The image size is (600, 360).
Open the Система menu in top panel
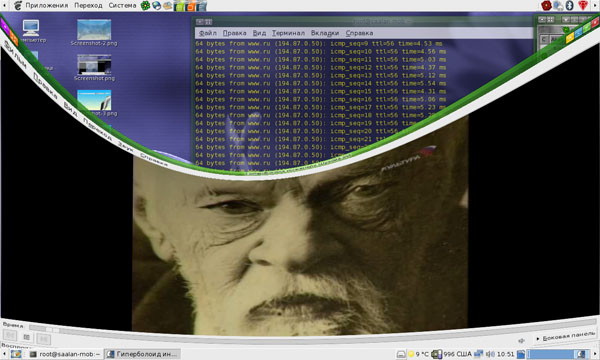(122, 5)
